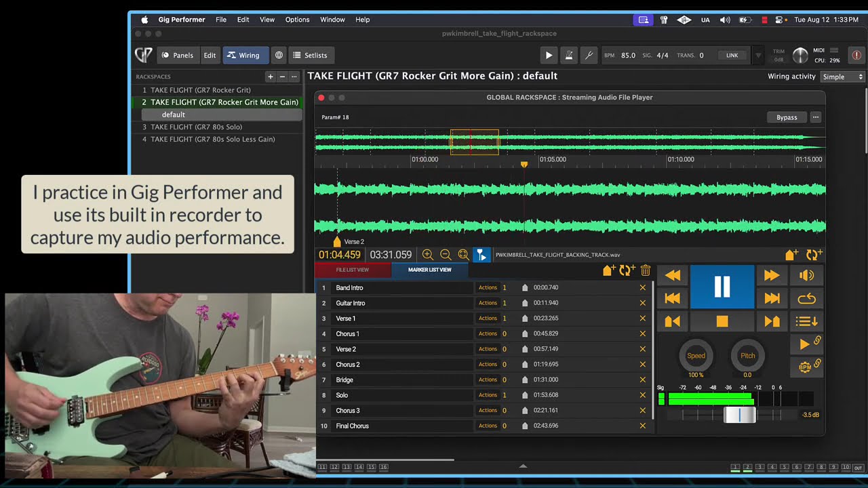Switch to the File List View tab
This screenshot has width=868, height=488.
pyautogui.click(x=353, y=270)
